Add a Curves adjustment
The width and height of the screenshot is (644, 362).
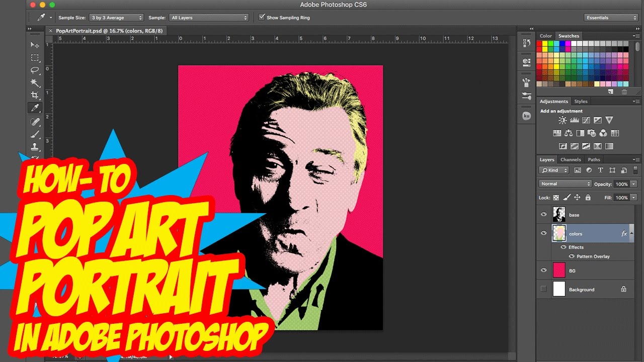(586, 120)
